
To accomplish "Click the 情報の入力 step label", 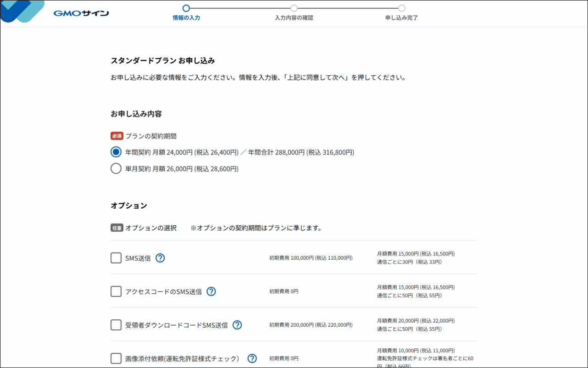I will (x=186, y=18).
